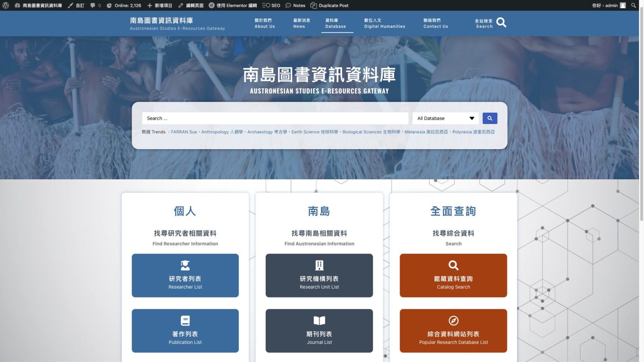
Task: Select Digital Humanities in the navigation
Action: (x=384, y=23)
